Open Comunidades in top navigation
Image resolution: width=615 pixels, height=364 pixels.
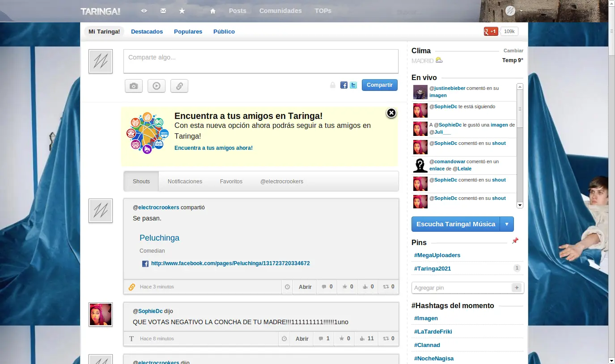tap(280, 11)
